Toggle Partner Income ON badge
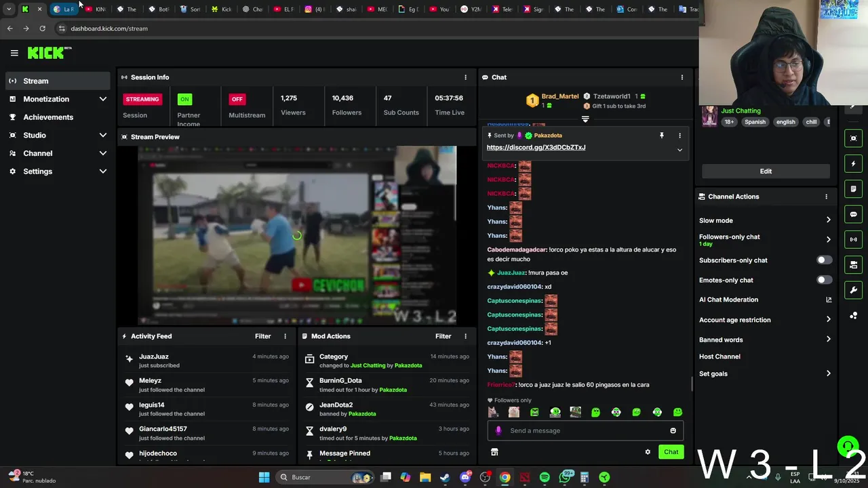 click(184, 99)
